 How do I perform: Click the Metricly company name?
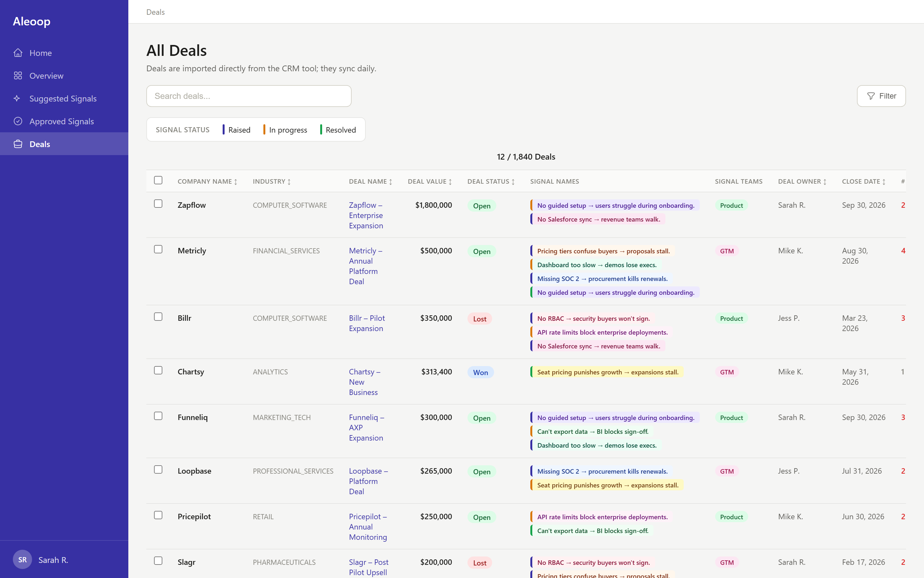pyautogui.click(x=192, y=251)
